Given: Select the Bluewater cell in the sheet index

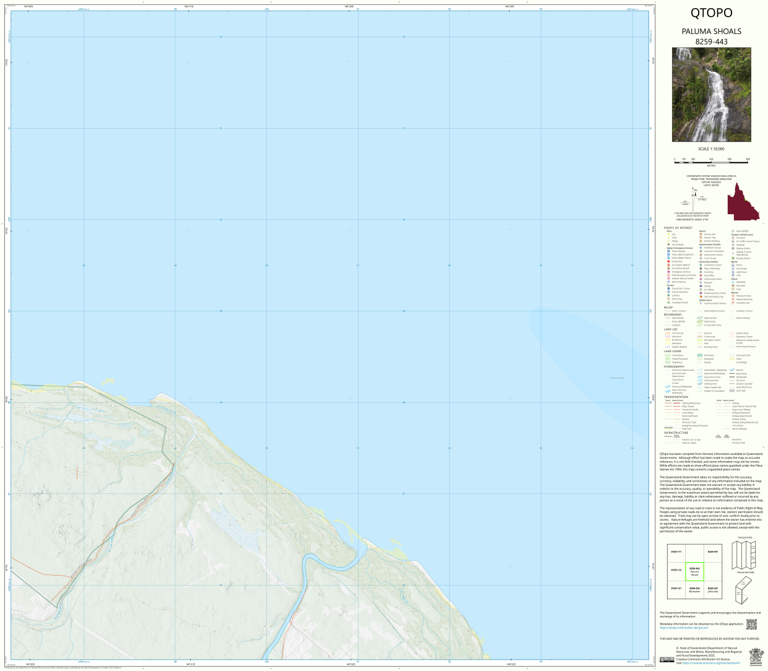Looking at the screenshot, I should click(x=695, y=590).
